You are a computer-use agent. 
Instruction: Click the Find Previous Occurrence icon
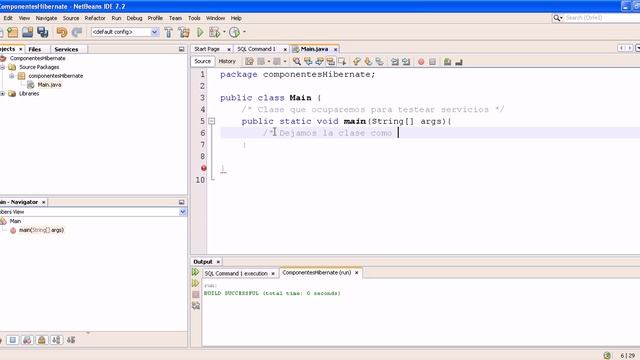(x=308, y=62)
